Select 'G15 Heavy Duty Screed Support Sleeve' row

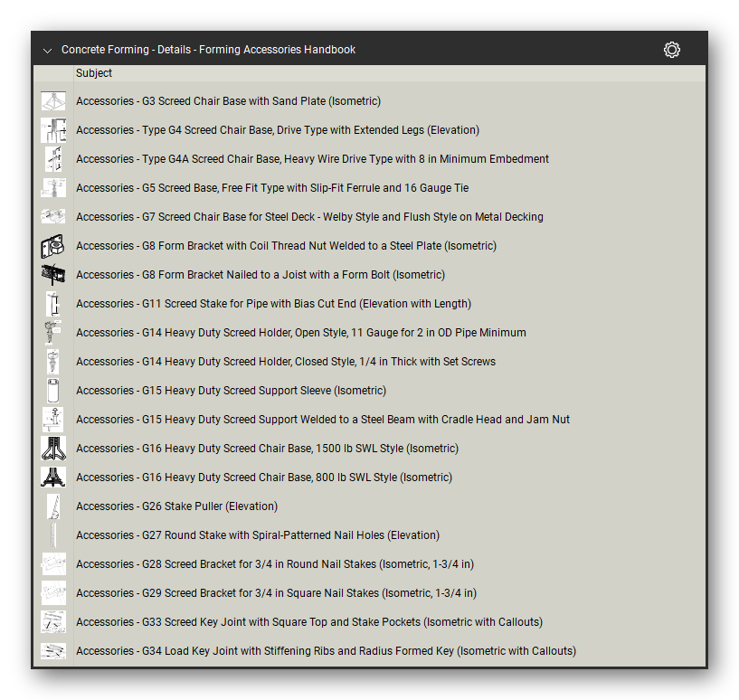pos(369,391)
